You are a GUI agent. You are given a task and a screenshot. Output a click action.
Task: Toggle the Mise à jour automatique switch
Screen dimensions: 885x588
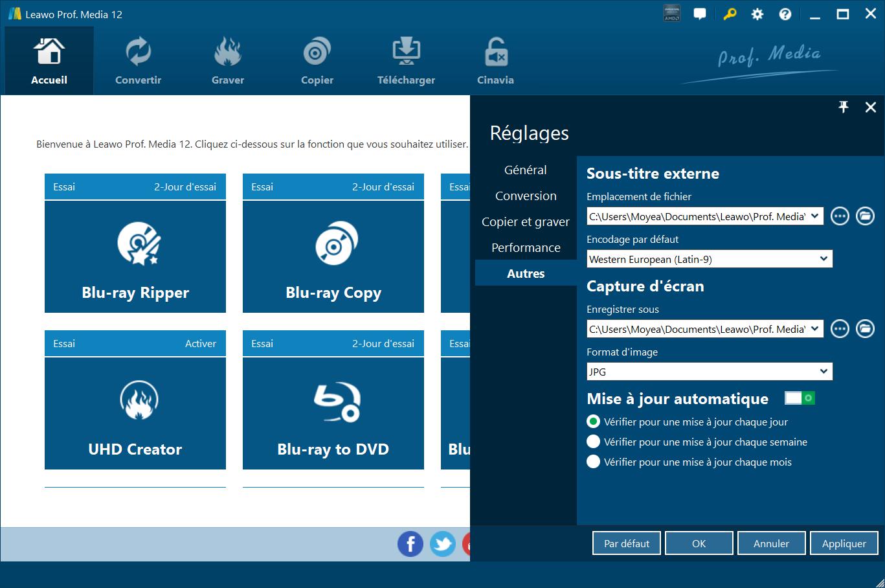[800, 398]
